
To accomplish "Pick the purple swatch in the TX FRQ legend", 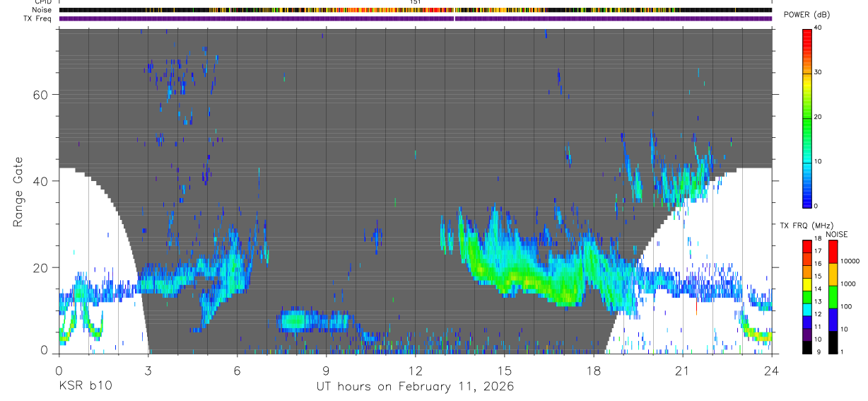I will 807,335.
